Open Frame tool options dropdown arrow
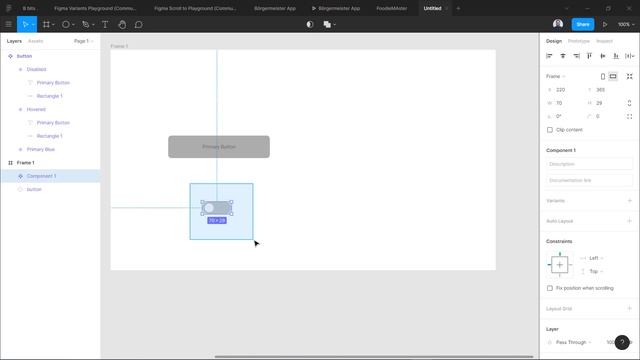Viewport: 640px width, 360px height. pos(53,25)
